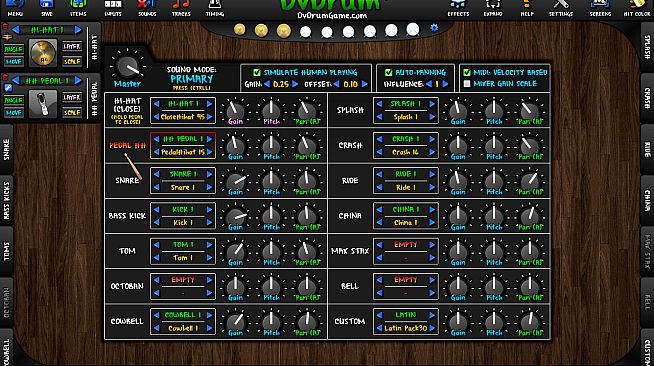Screen dimensions: 654x366
Task: Click the first white drum icon
Action: 305,32
